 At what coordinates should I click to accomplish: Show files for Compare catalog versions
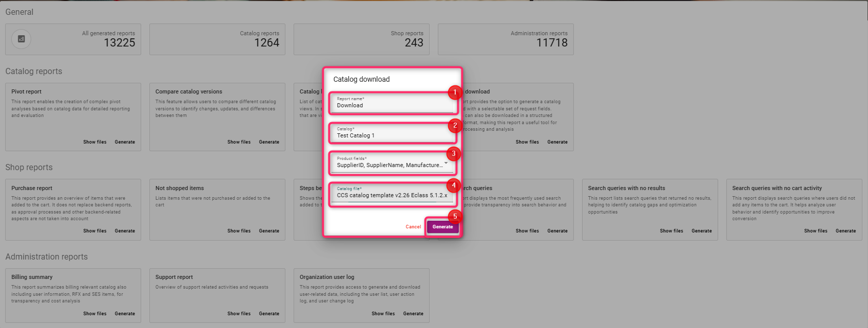click(239, 142)
